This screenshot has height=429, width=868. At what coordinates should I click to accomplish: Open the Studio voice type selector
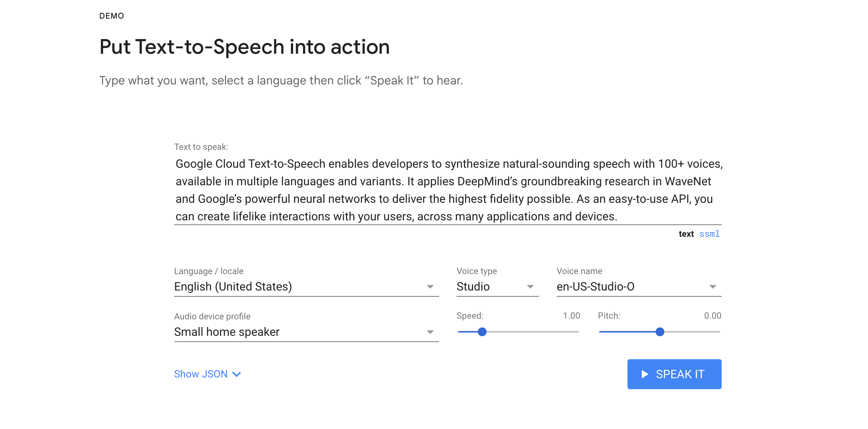coord(489,287)
